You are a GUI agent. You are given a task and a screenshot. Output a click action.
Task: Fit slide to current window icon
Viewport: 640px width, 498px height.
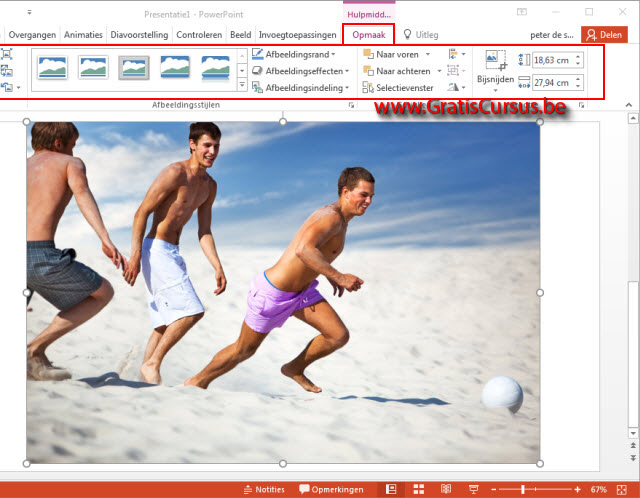622,489
